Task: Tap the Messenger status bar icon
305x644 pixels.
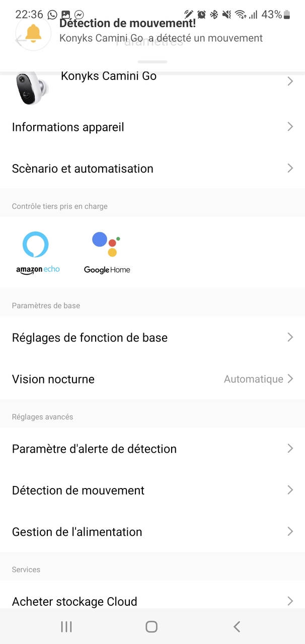Action: (x=79, y=15)
